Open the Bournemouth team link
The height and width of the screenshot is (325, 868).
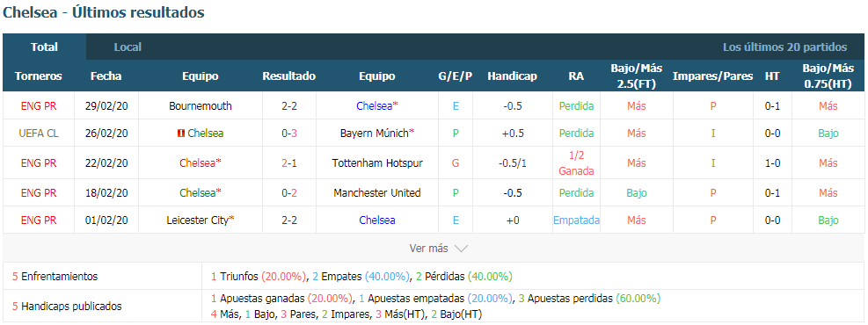201,105
